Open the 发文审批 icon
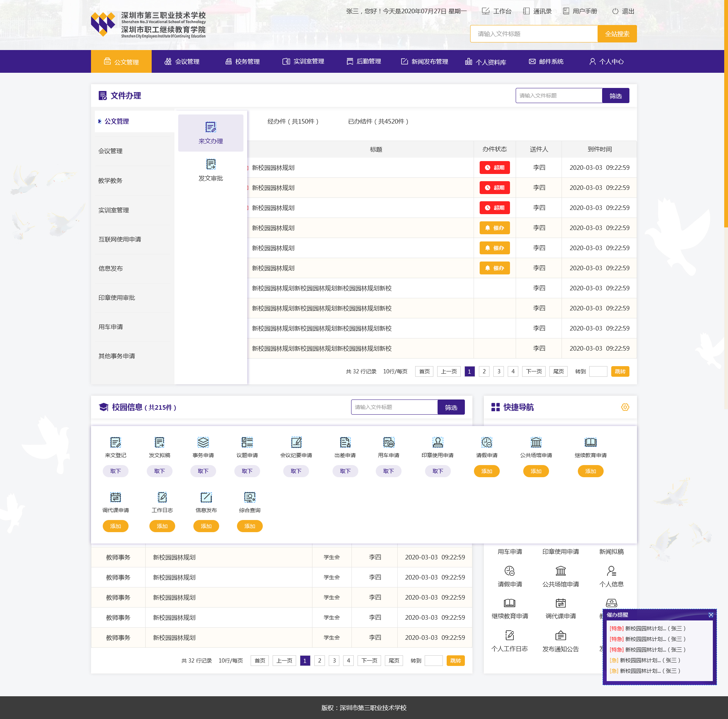728x719 pixels. click(210, 164)
